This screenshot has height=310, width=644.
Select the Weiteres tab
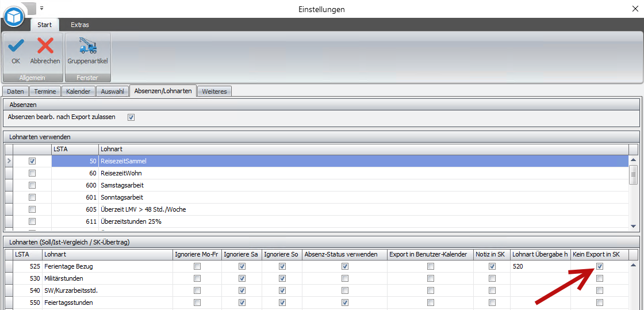[214, 91]
